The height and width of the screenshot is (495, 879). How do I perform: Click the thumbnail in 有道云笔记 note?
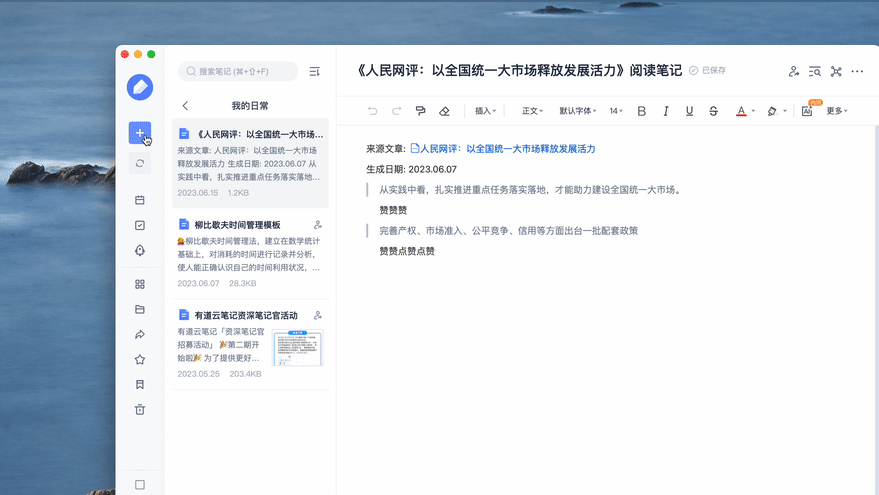click(298, 348)
